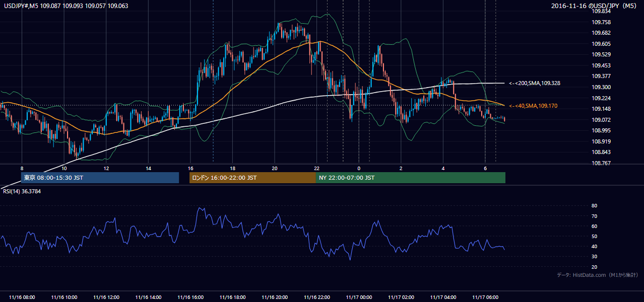Click the 2016-11-16 USD/JPY (M5) heading
The image size is (644, 302).
(595, 6)
